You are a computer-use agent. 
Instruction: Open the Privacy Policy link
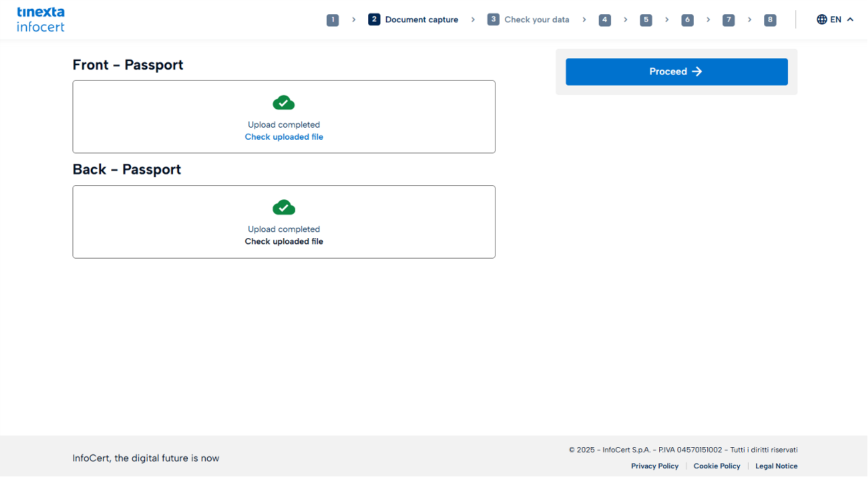pos(654,466)
